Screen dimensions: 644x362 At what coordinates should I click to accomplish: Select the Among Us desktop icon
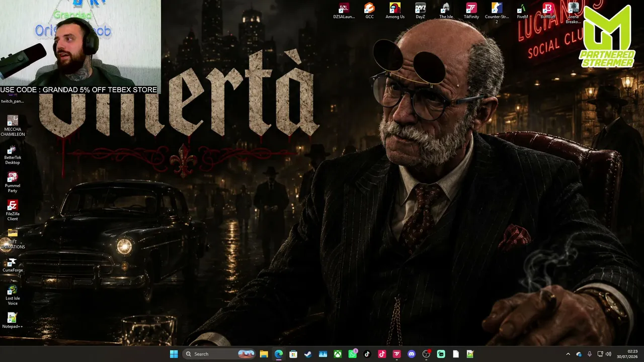pyautogui.click(x=395, y=11)
